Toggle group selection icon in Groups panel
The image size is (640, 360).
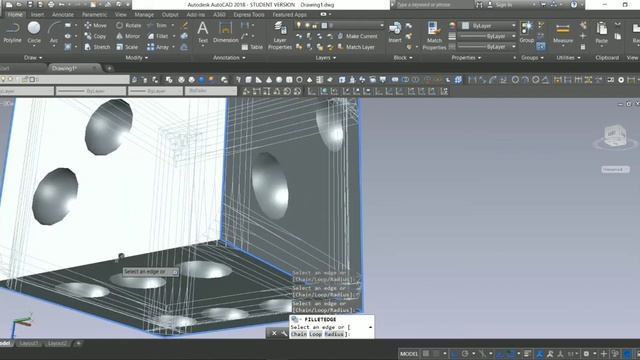(541, 46)
